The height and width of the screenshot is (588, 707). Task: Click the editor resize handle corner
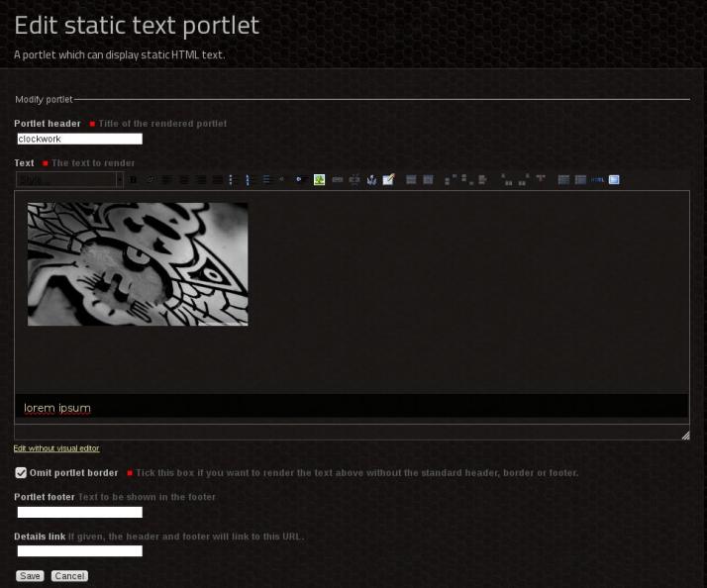pyautogui.click(x=685, y=436)
